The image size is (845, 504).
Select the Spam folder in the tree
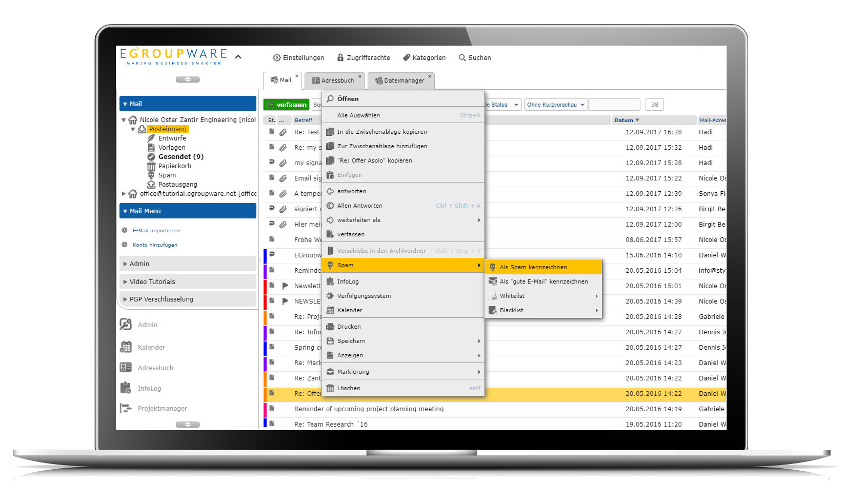click(167, 175)
